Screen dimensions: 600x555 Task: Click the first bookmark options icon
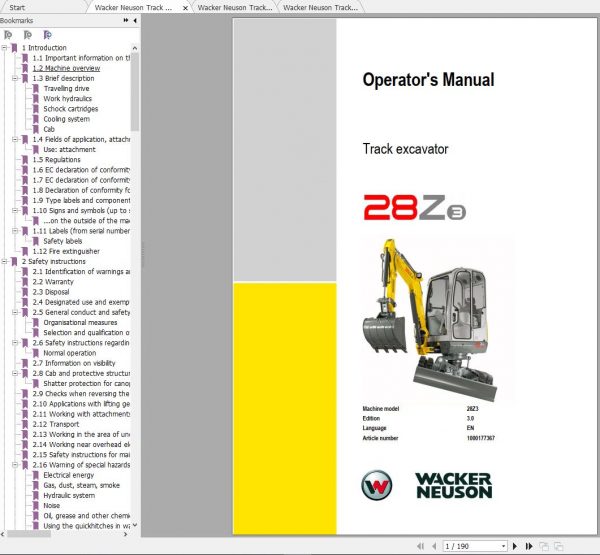(8, 35)
